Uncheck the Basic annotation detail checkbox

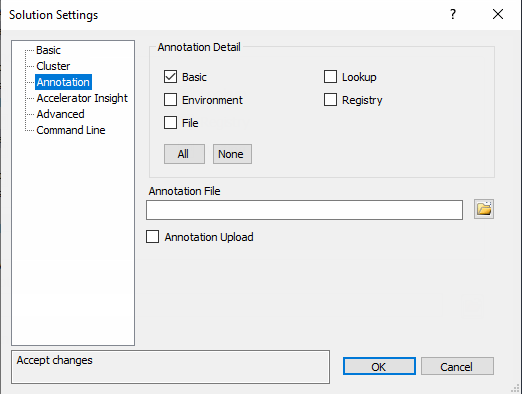pos(170,77)
